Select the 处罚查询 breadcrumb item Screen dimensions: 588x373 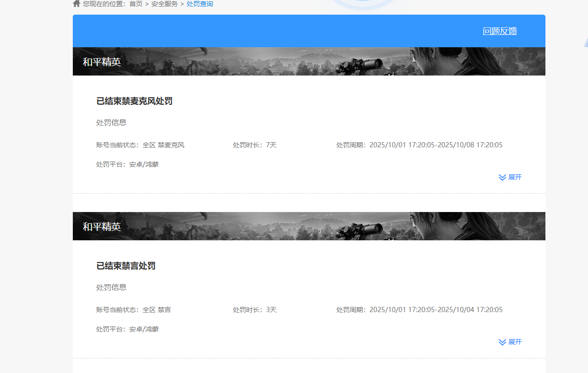click(199, 4)
